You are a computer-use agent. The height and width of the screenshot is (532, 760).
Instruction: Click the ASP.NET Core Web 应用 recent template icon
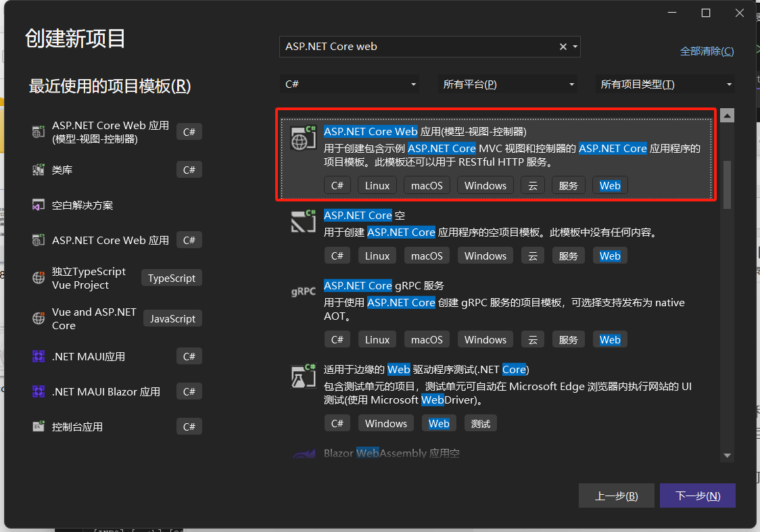click(x=39, y=240)
